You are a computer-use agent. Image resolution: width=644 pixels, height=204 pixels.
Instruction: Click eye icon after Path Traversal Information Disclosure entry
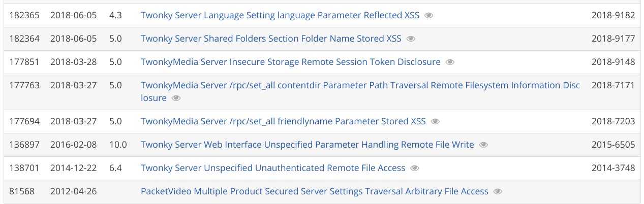176,98
